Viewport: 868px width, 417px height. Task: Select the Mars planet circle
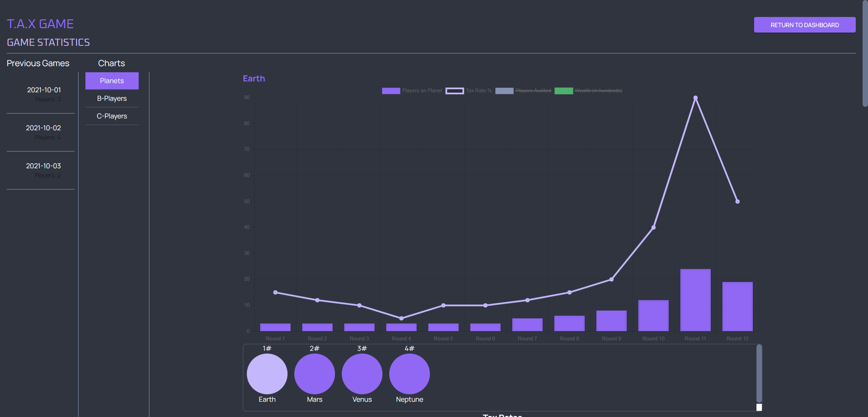click(x=314, y=374)
